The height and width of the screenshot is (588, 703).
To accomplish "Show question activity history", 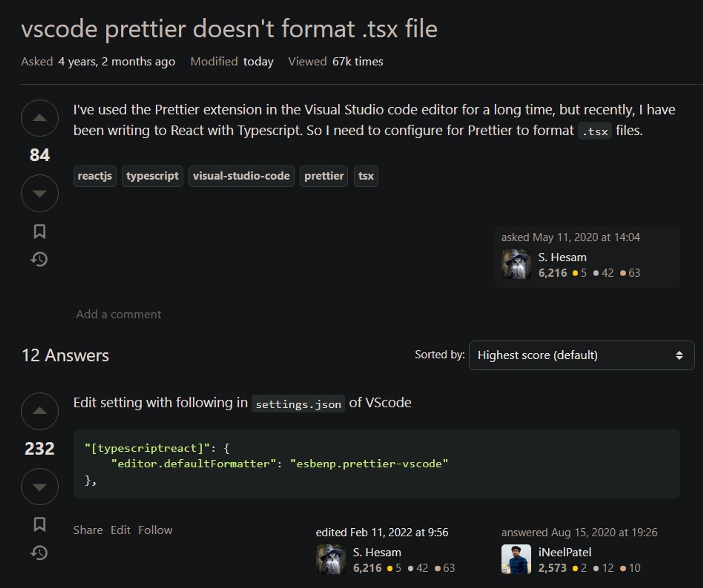I will (x=39, y=259).
